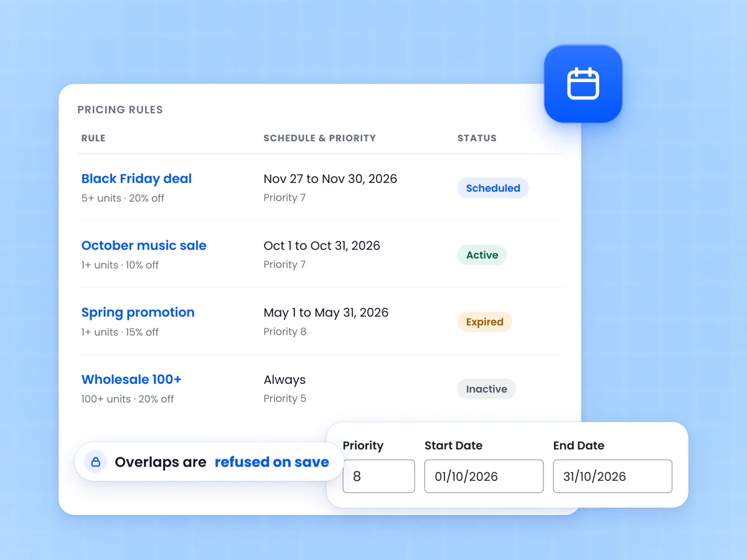Click the Expired status badge

(484, 322)
